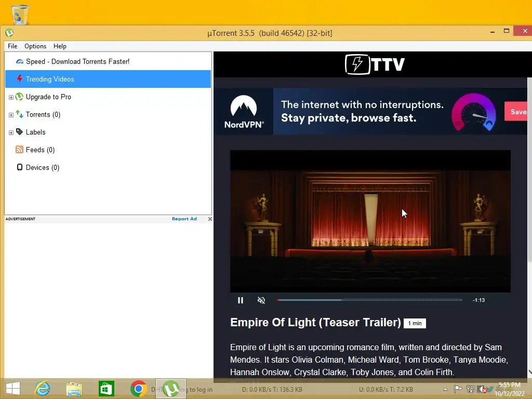
Task: Click the muted volume tray icon
Action: pos(482,389)
